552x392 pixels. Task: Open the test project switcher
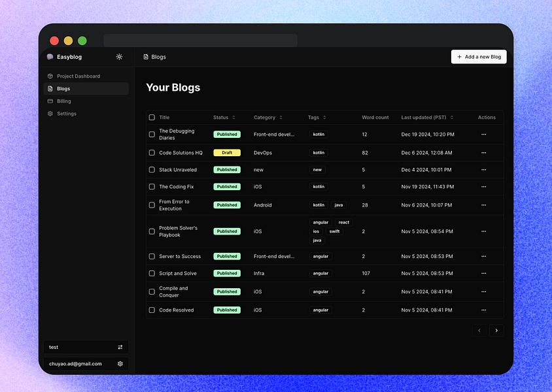(x=86, y=347)
